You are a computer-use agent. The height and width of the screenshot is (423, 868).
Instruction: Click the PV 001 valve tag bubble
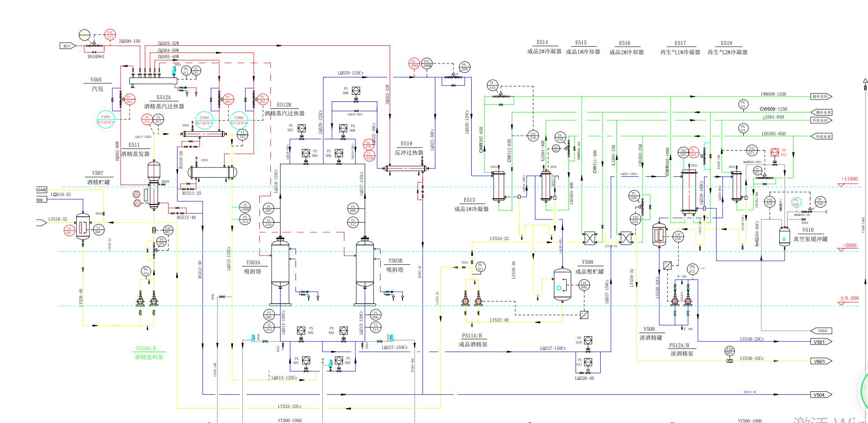click(129, 99)
